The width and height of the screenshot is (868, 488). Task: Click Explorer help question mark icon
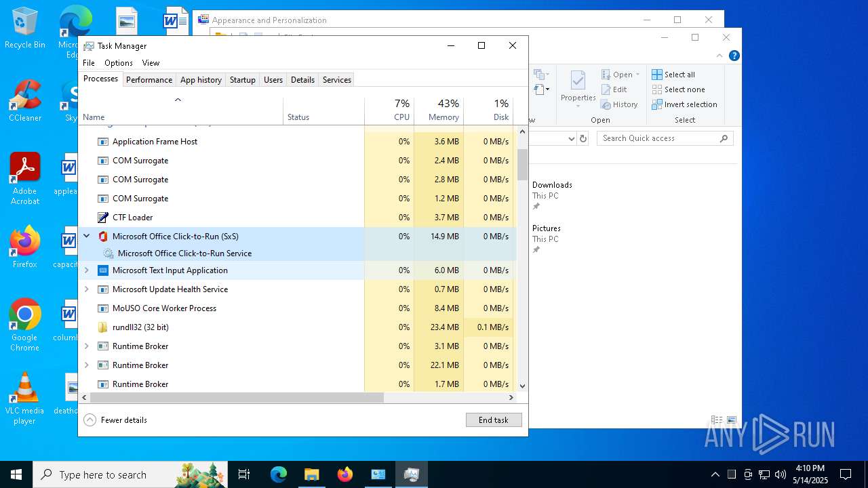click(734, 56)
